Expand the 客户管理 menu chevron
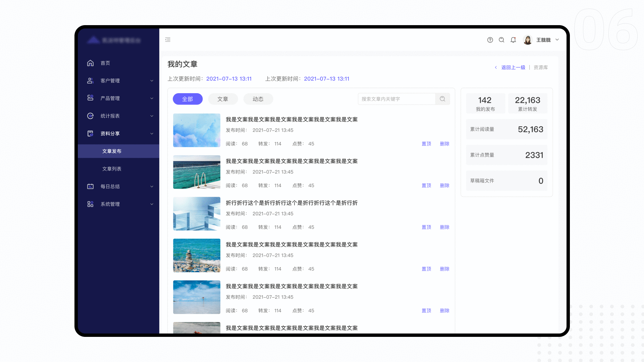The height and width of the screenshot is (362, 644). pos(152,81)
